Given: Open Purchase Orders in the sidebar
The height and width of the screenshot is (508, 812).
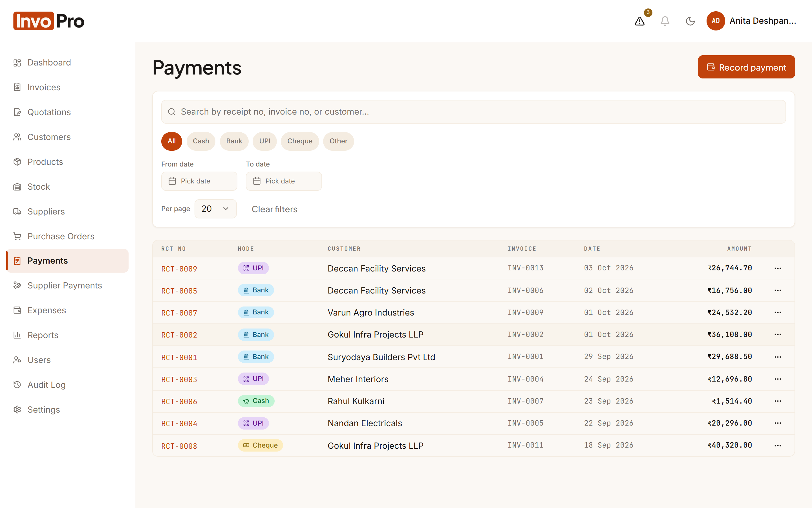Looking at the screenshot, I should click(67, 237).
